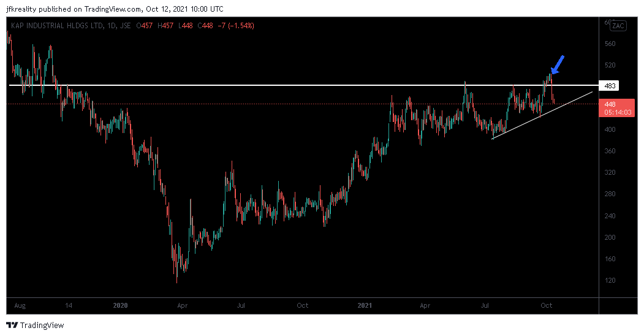Viewport: 644px width, 336px height.
Task: Select the ascending white trendline near Oct 2021
Action: click(542, 115)
